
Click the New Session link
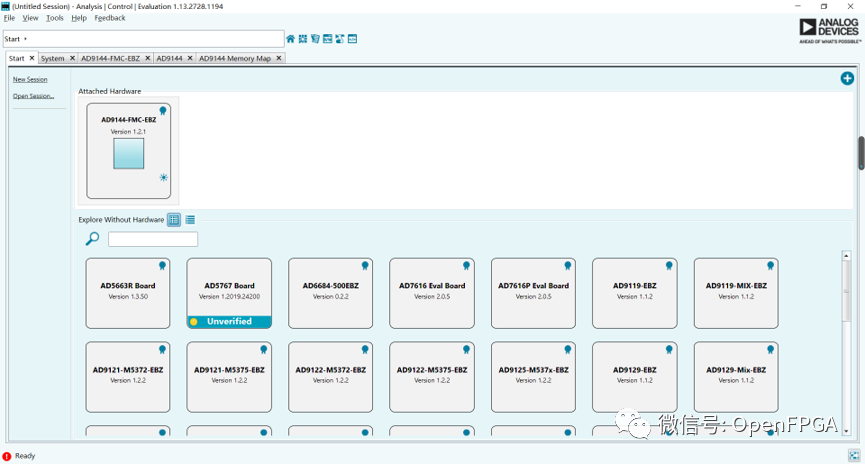(x=30, y=79)
